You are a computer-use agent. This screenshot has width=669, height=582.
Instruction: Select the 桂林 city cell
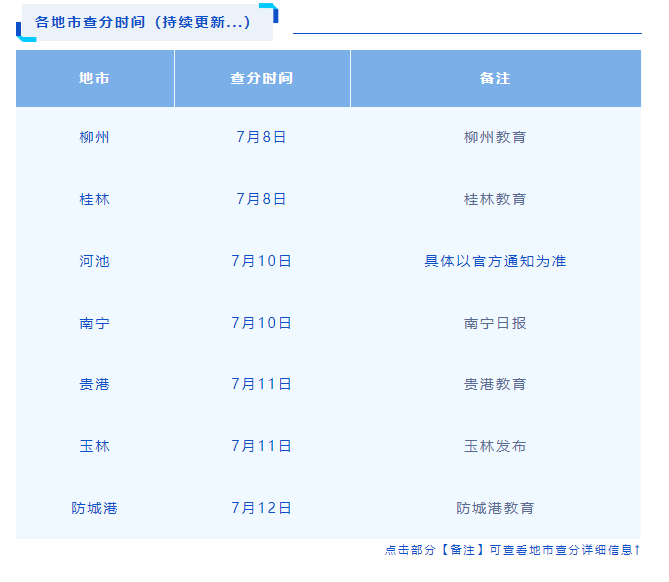coord(95,199)
